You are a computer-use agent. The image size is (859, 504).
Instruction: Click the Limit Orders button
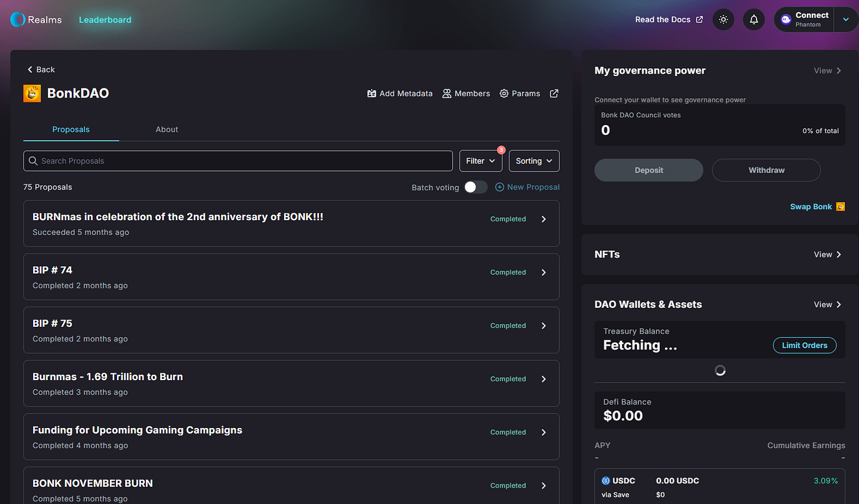click(804, 345)
